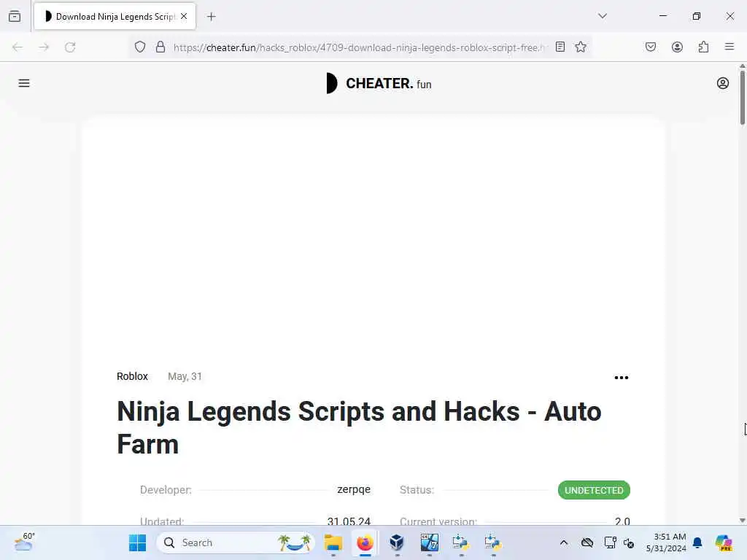This screenshot has width=747, height=560.
Task: Open the weather widget showing 60°
Action: point(24,542)
